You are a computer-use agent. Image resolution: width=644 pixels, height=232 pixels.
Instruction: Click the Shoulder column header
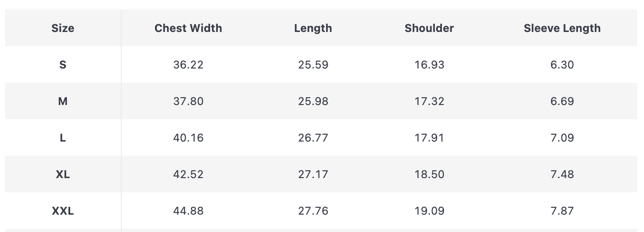point(429,28)
